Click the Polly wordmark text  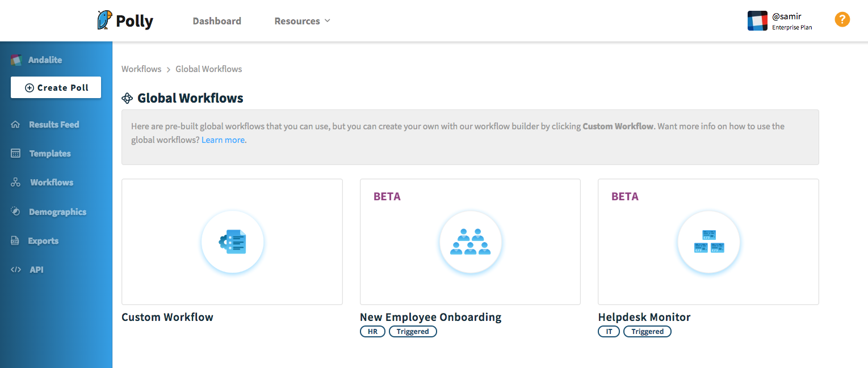(x=135, y=21)
